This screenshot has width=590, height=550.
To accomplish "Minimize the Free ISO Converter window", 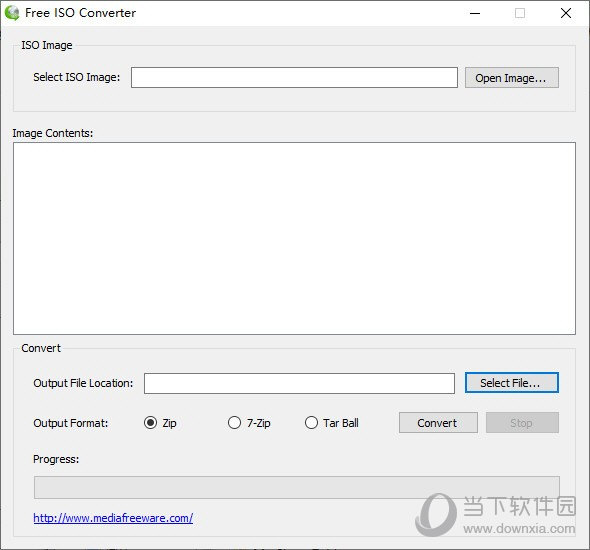I will tap(475, 13).
